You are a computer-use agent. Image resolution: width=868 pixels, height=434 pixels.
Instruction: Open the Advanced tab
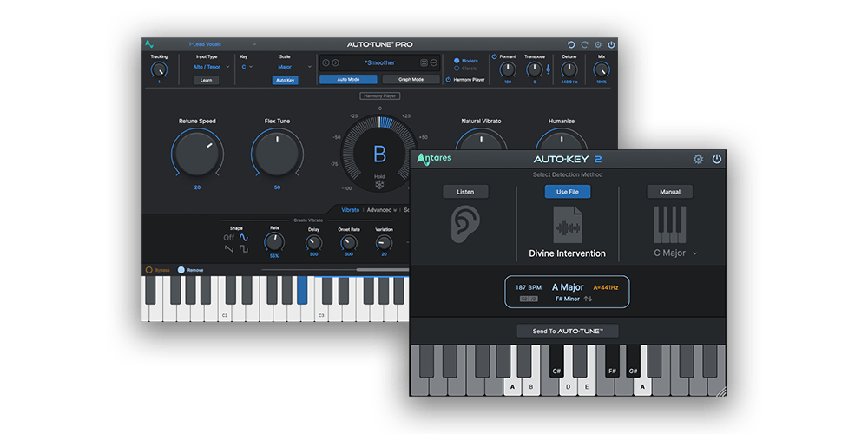tap(380, 209)
